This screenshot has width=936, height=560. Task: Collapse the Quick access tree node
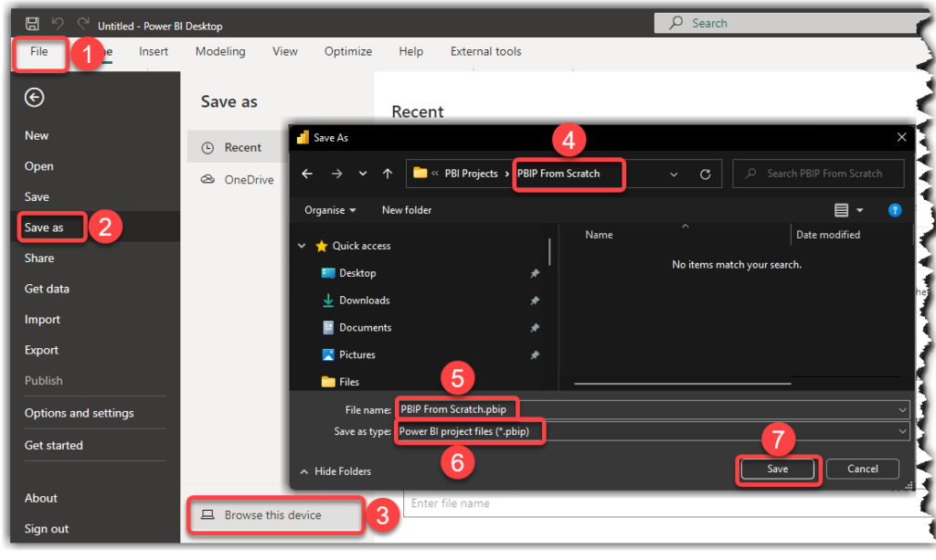point(302,246)
